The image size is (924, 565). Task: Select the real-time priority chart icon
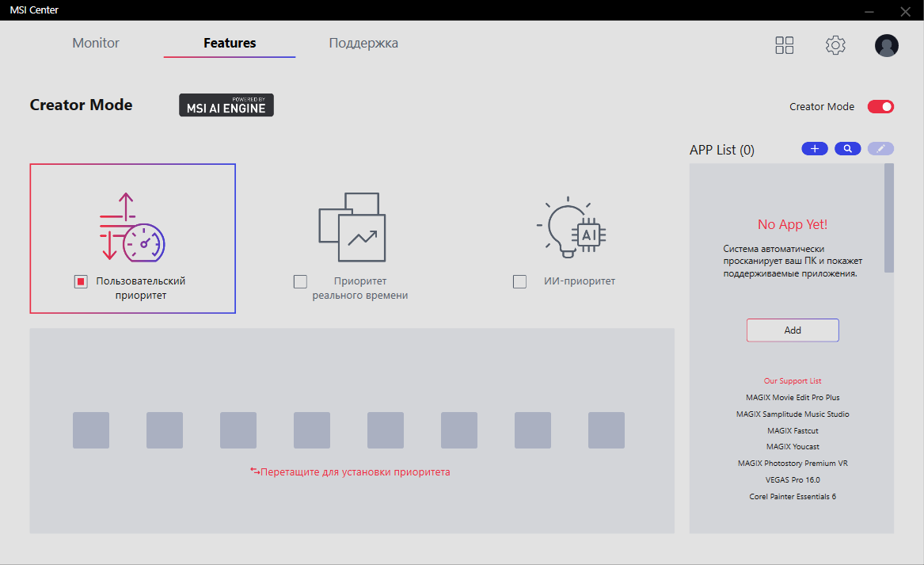point(352,227)
